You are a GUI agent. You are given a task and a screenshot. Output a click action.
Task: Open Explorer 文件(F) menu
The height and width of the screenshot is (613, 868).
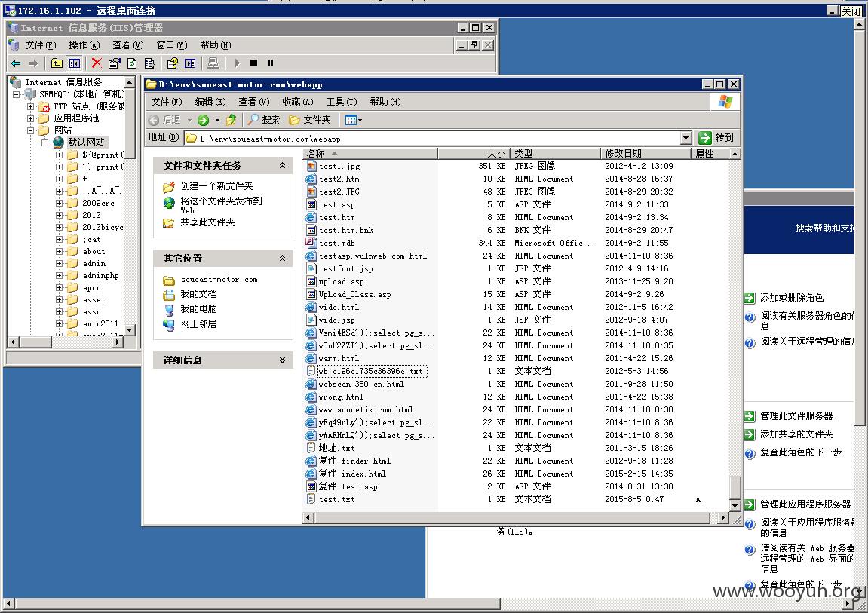(x=167, y=102)
